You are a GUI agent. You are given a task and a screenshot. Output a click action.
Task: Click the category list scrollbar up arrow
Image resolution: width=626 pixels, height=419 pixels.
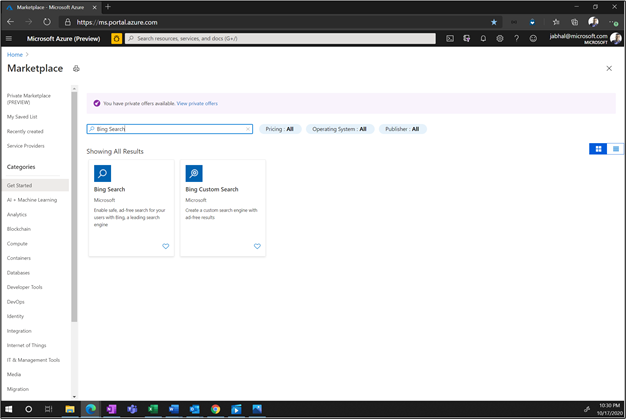pos(74,88)
